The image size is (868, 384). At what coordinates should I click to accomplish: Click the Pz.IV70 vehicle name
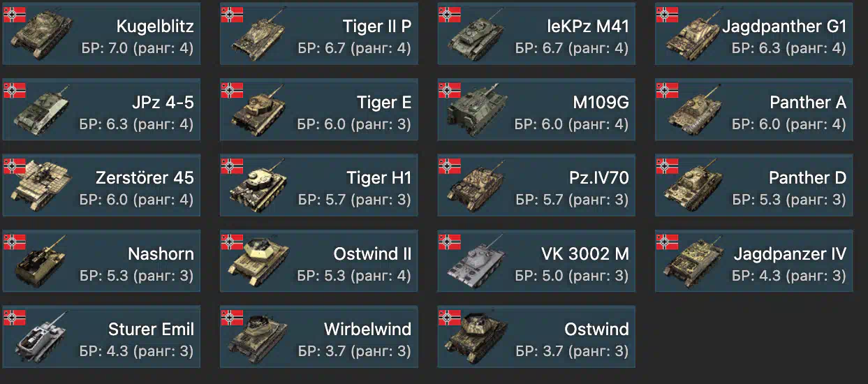click(599, 178)
